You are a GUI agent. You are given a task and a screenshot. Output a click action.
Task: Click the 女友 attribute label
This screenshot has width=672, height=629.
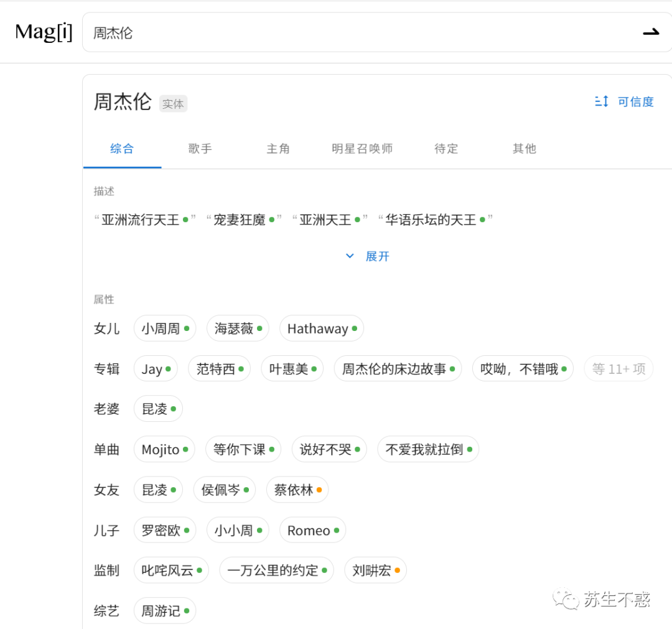(107, 490)
